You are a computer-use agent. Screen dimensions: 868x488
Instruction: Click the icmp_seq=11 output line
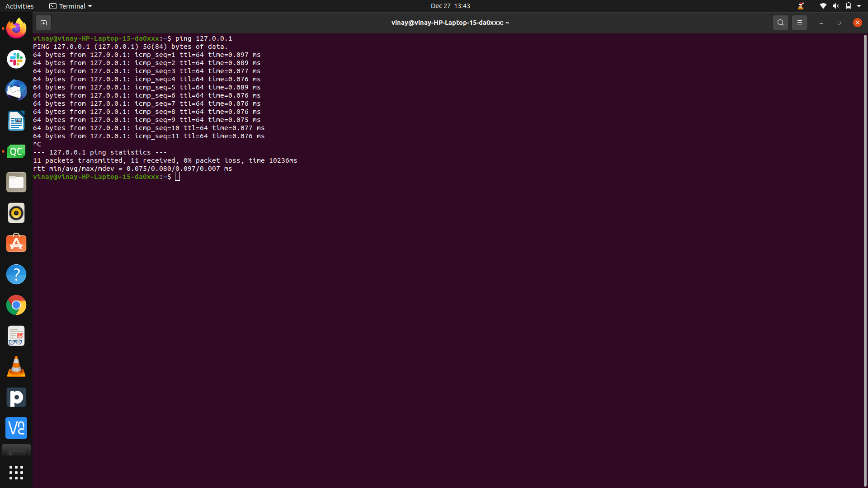coord(149,136)
